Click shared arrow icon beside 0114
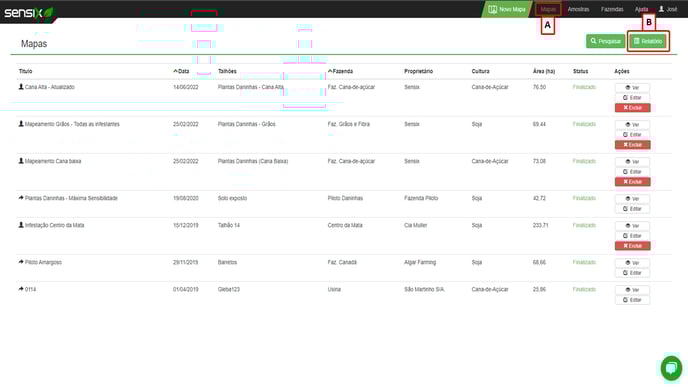688x387 pixels. tap(21, 289)
